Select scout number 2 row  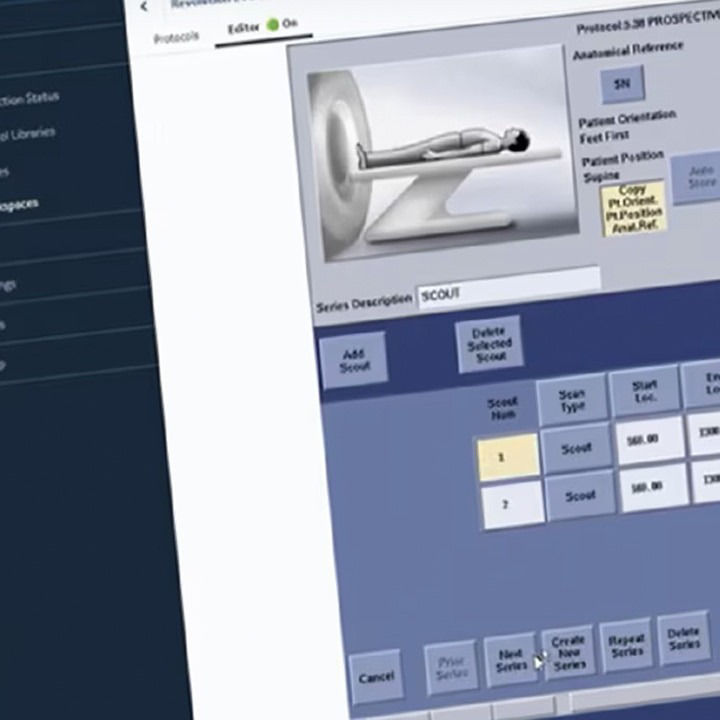513,504
